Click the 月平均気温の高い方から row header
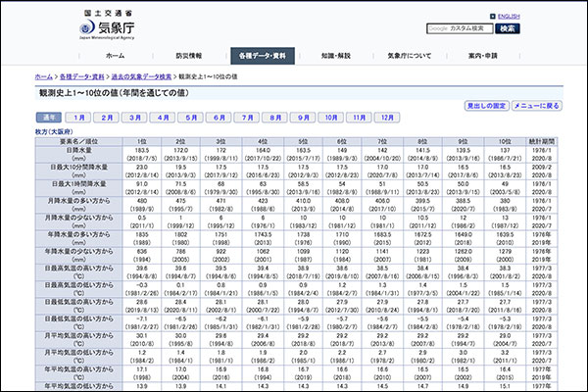 tap(78, 340)
